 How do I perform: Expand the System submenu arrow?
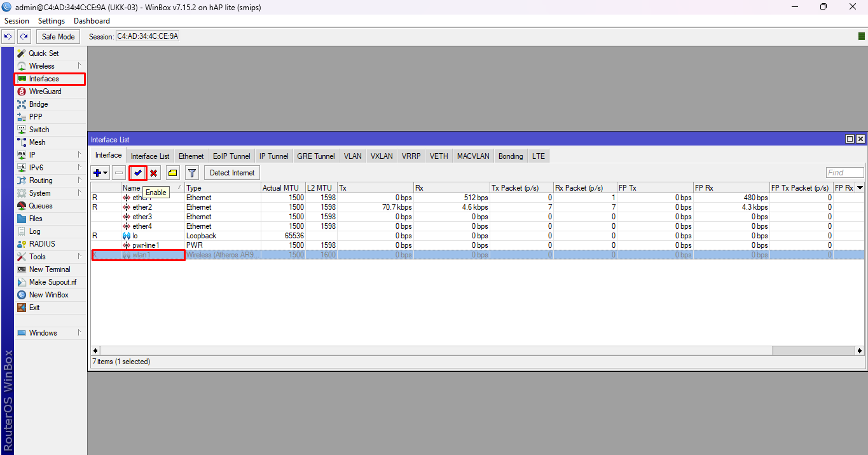pos(79,193)
